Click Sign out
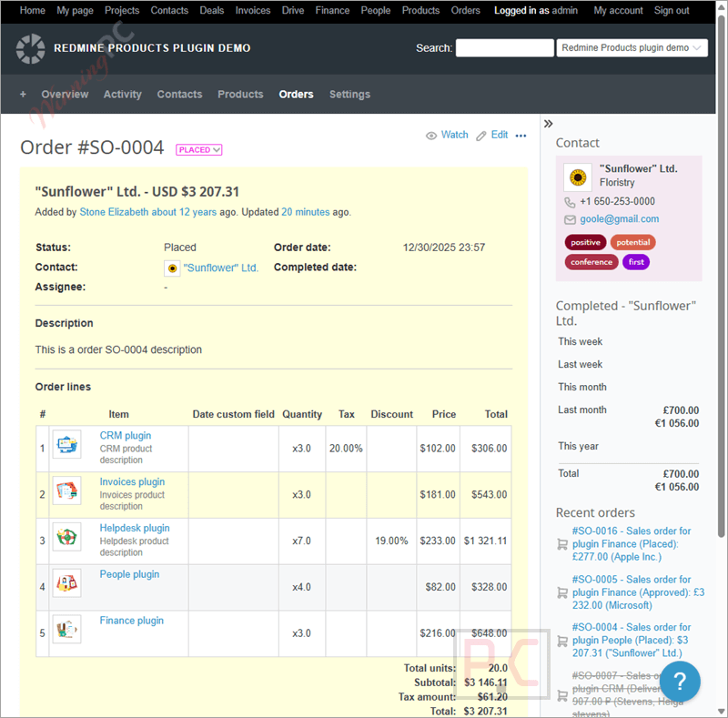728x718 pixels. click(672, 10)
